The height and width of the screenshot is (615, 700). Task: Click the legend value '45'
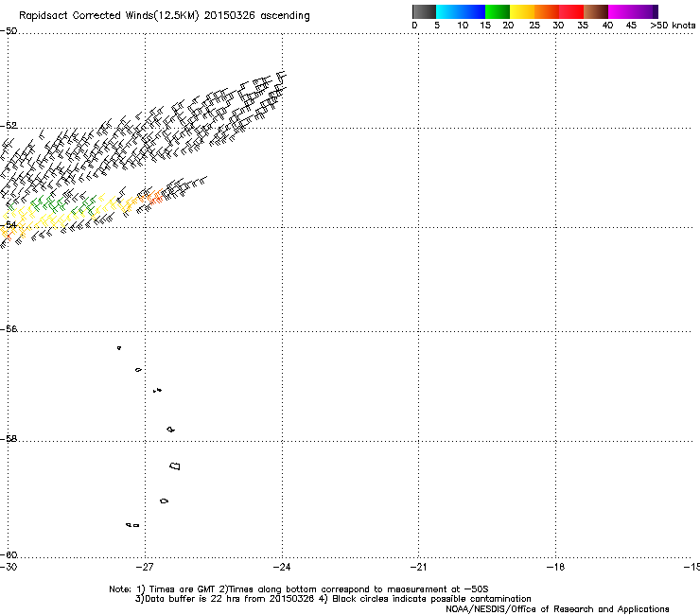point(631,26)
